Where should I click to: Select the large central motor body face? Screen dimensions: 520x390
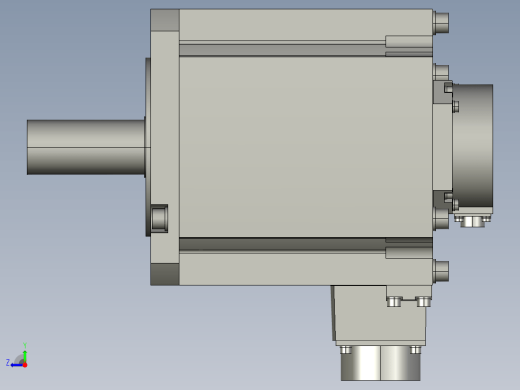click(306, 147)
